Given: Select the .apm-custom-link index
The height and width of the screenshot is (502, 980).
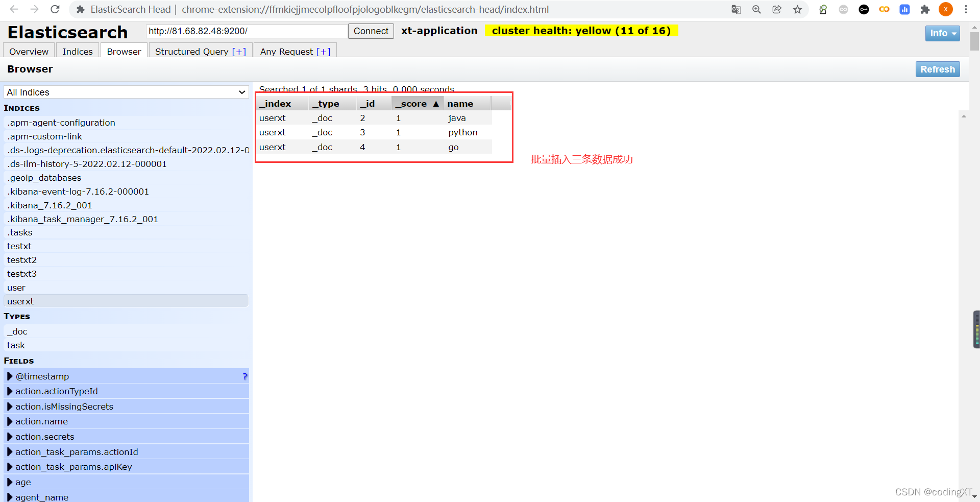Looking at the screenshot, I should (x=126, y=136).
